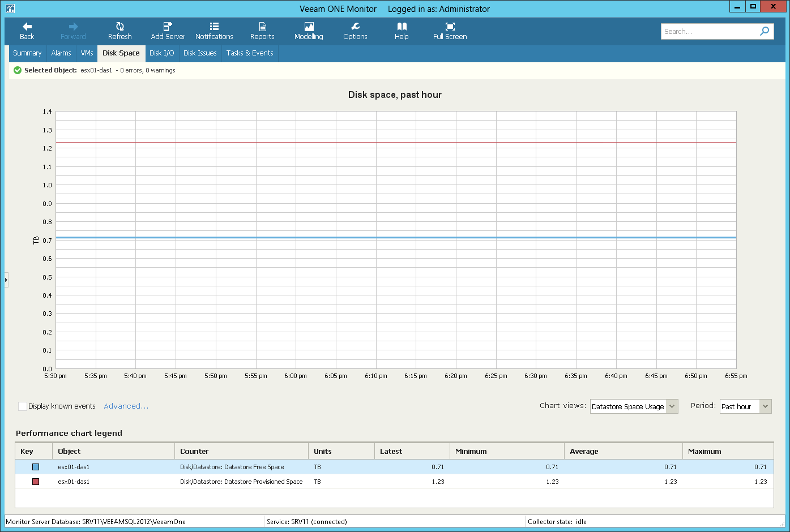Expand the collapsed left side panel

click(6, 280)
